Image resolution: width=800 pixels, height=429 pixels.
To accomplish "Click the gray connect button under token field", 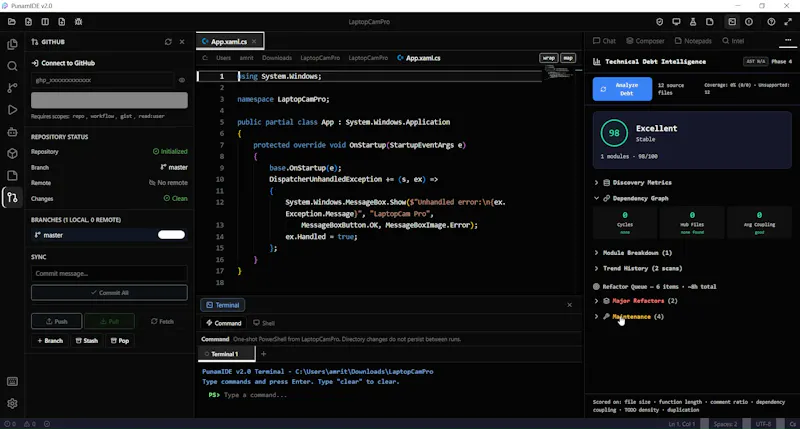I will (x=109, y=100).
